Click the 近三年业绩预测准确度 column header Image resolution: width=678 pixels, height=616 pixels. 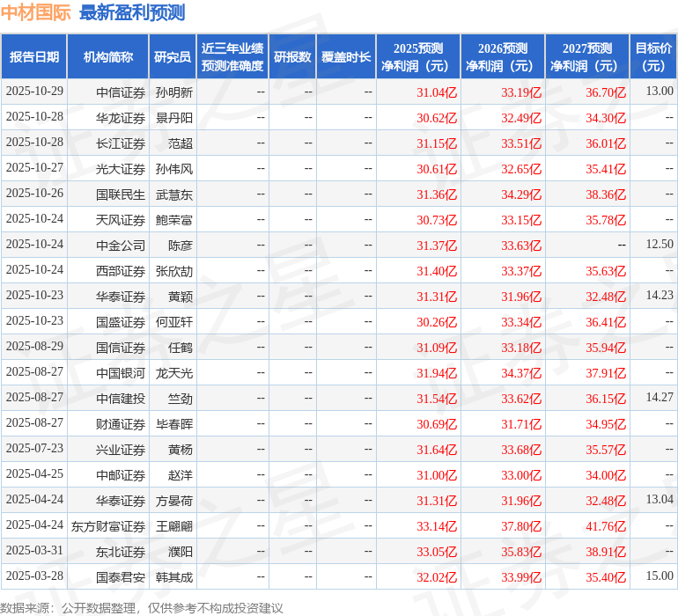pos(232,57)
